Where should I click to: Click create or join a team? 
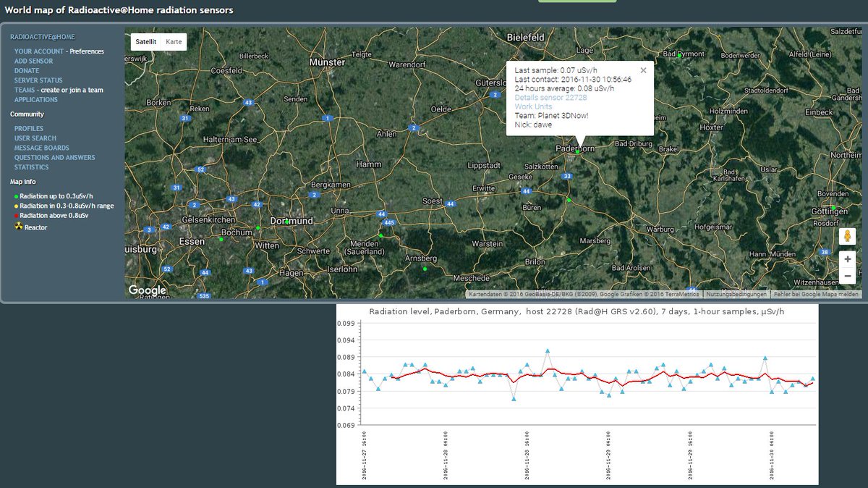tap(72, 91)
